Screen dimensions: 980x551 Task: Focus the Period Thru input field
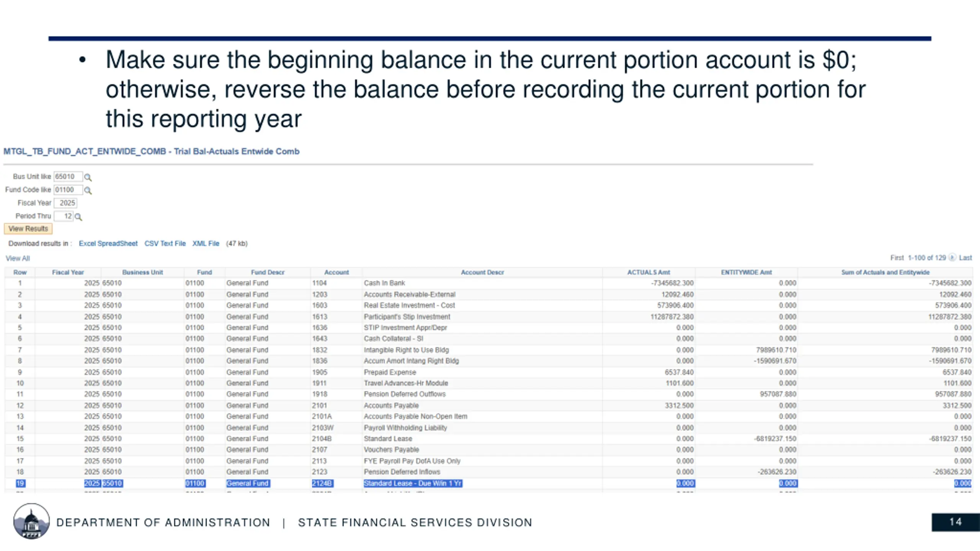click(64, 216)
